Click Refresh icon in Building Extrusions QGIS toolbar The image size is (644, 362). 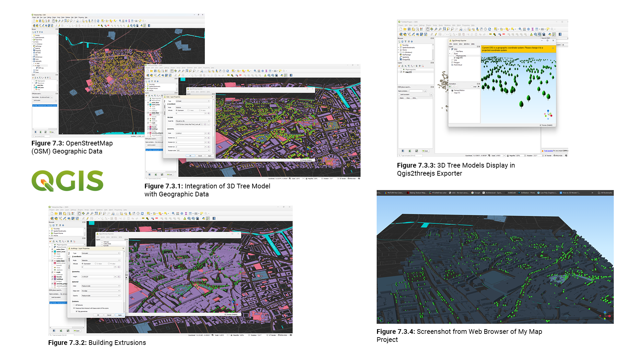[142, 214]
